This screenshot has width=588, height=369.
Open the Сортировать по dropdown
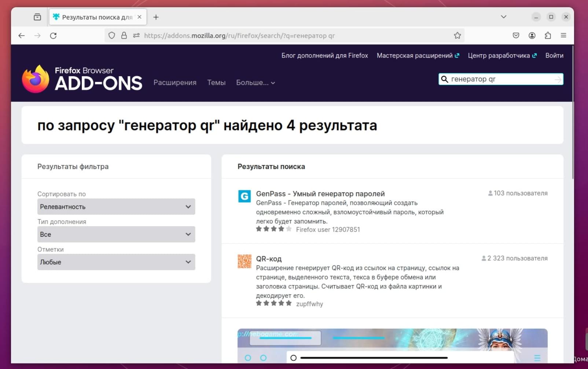116,207
